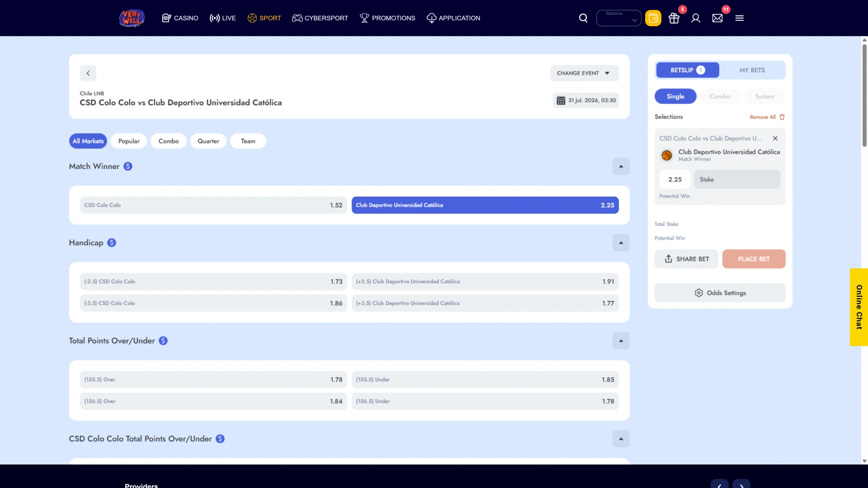This screenshot has width=868, height=488.
Task: Open the gift bonuses icon
Action: pos(674,18)
